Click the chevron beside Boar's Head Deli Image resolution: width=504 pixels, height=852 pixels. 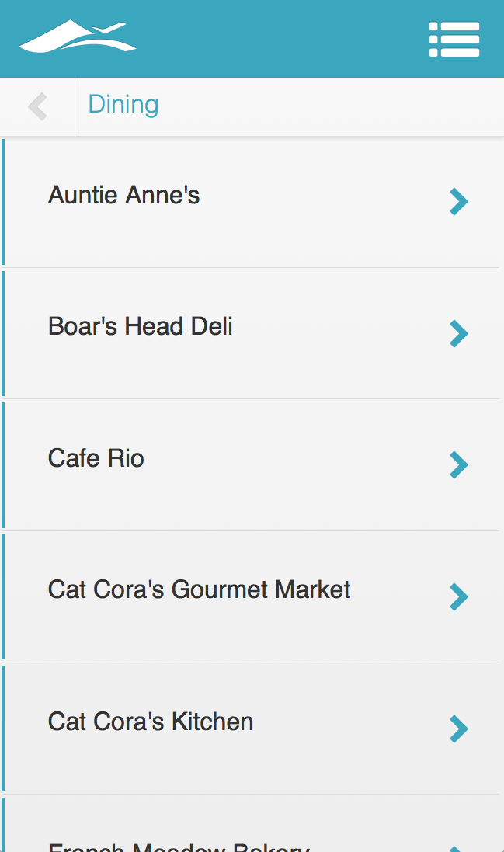[459, 333]
